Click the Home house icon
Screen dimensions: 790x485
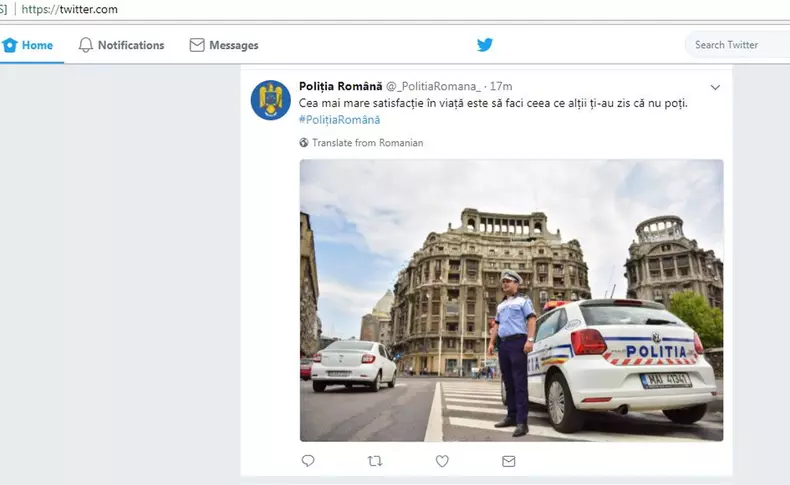(10, 45)
